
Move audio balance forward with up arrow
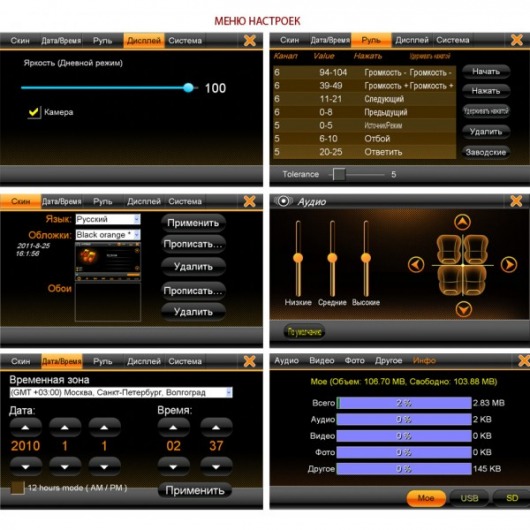(462, 222)
